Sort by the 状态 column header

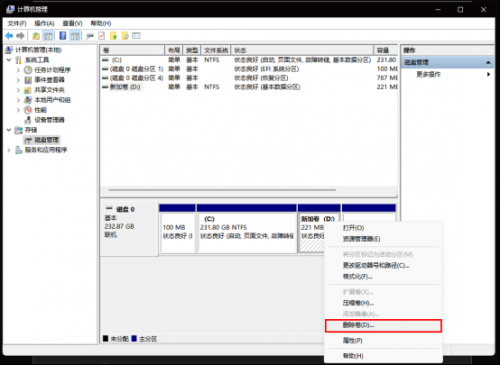(x=302, y=50)
